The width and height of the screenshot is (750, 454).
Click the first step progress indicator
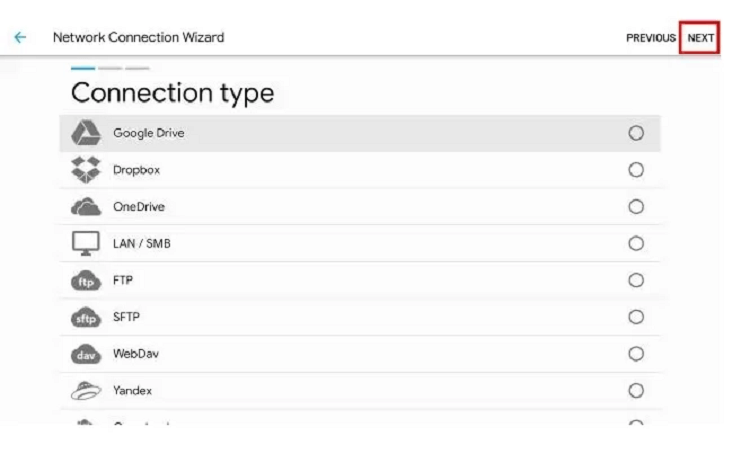[83, 68]
